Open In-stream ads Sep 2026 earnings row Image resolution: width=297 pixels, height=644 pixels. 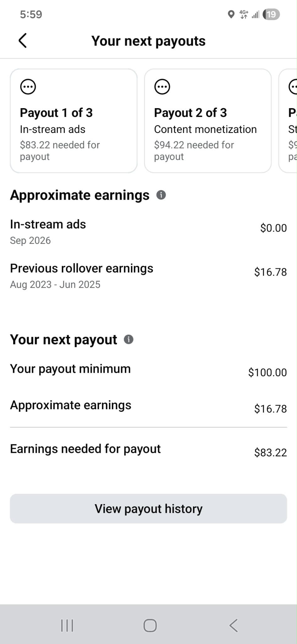point(148,232)
